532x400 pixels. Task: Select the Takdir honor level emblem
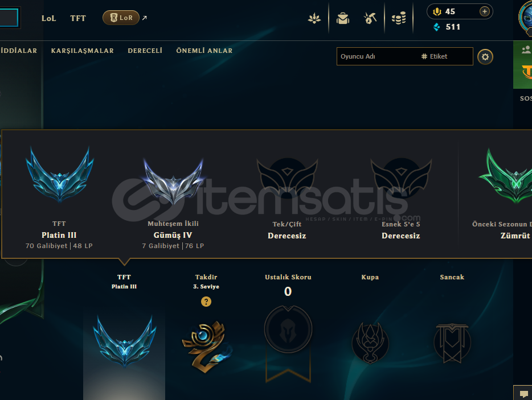207,346
